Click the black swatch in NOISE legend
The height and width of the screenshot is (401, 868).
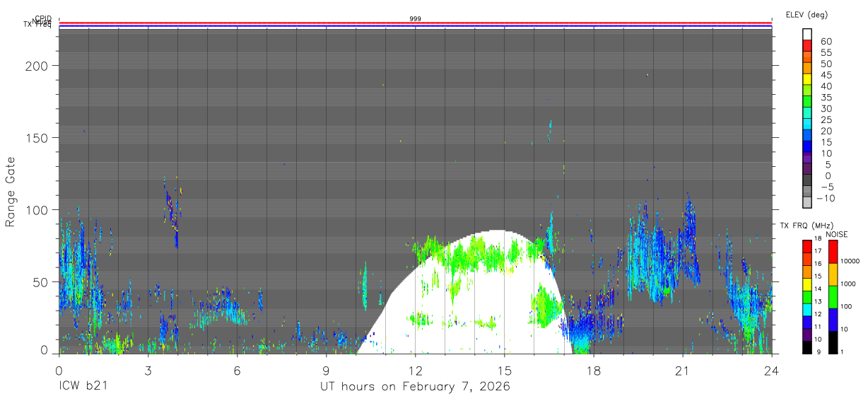pyautogui.click(x=833, y=342)
